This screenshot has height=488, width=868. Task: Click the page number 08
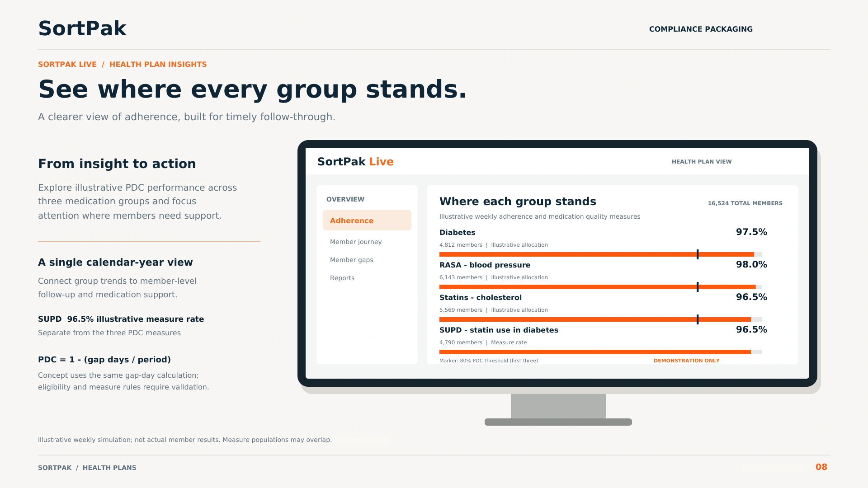[x=821, y=467]
